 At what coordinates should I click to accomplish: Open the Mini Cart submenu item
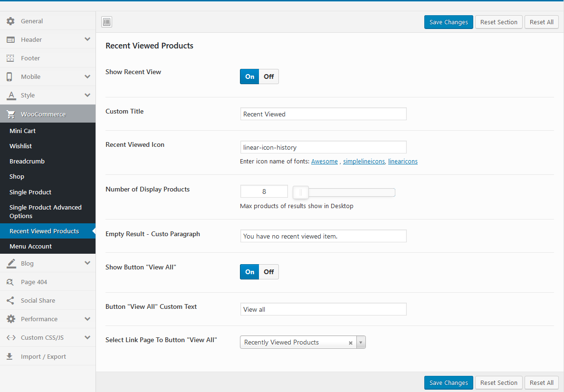pos(48,131)
